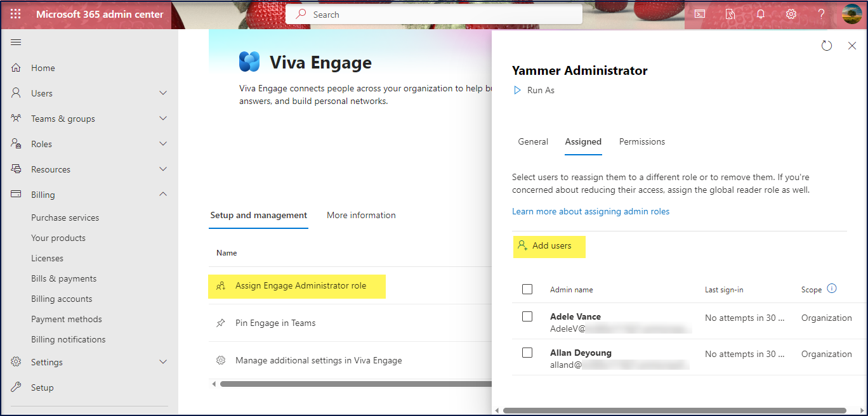Click inside the Search field

[x=433, y=14]
